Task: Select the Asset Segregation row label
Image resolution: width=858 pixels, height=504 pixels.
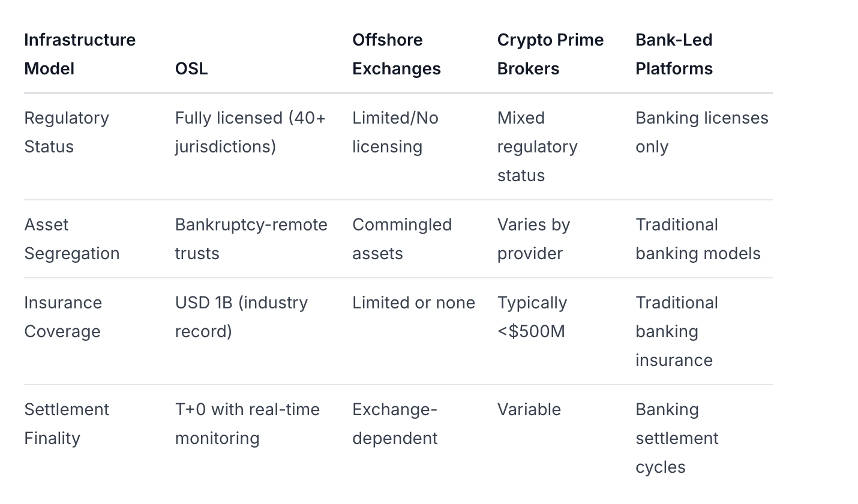Action: [72, 239]
